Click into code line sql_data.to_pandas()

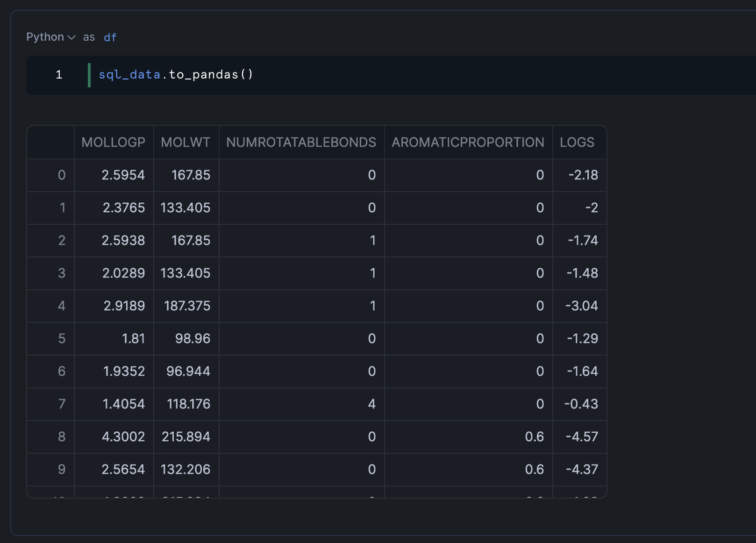pos(176,75)
